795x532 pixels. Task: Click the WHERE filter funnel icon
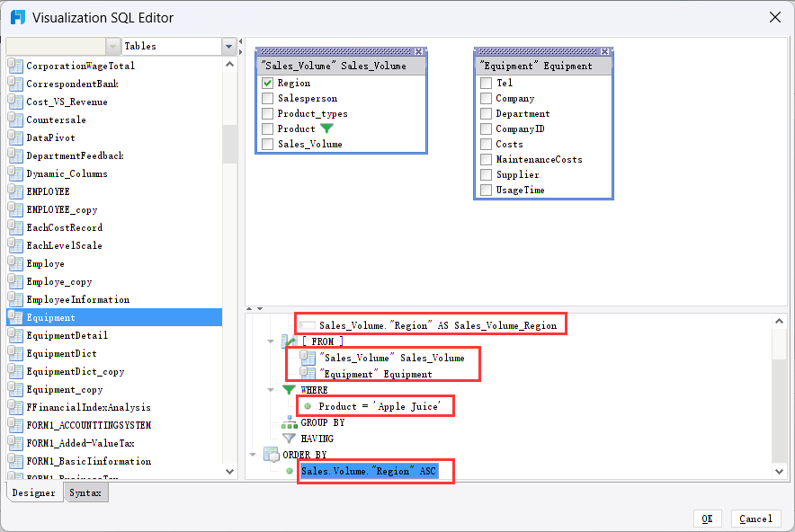[x=288, y=390]
